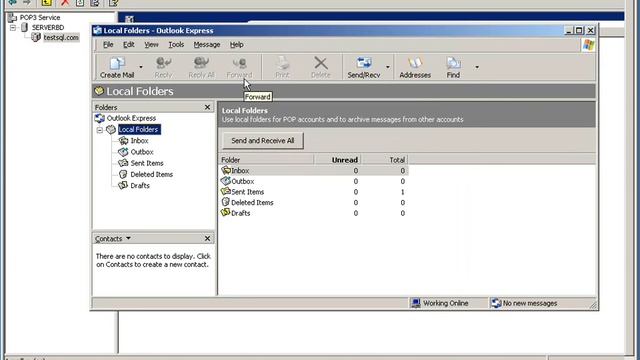Select Outlook Express root in folder tree

[131, 118]
